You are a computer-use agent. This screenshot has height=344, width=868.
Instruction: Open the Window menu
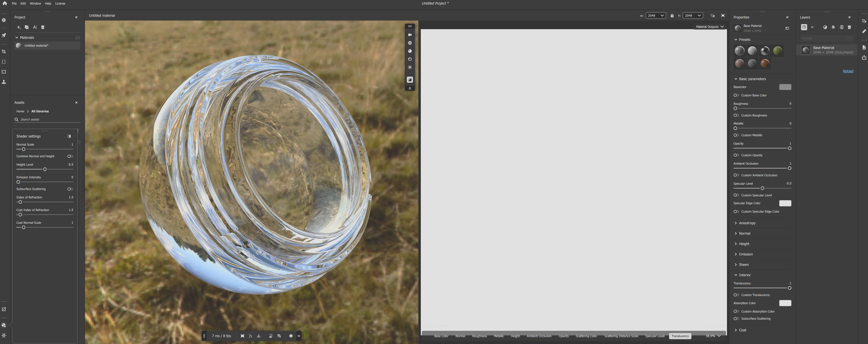point(35,3)
